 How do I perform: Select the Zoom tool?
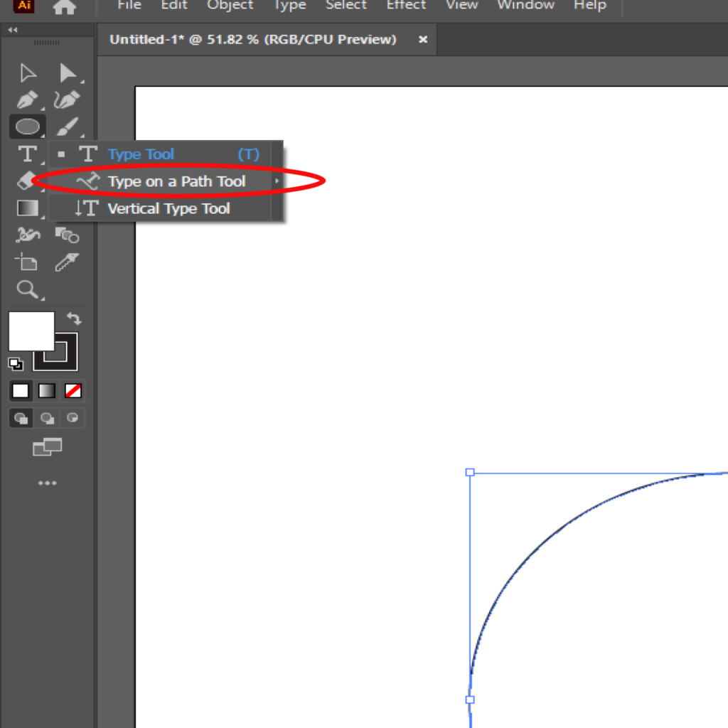[27, 289]
